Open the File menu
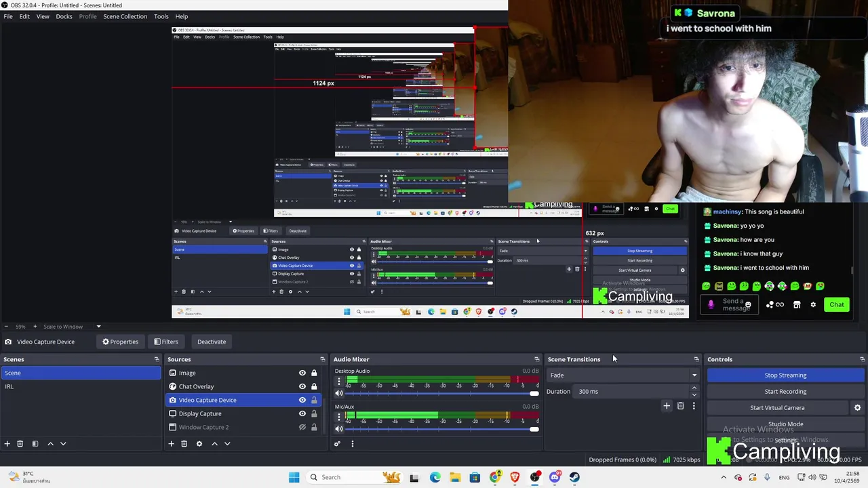The image size is (868, 488). [x=8, y=16]
